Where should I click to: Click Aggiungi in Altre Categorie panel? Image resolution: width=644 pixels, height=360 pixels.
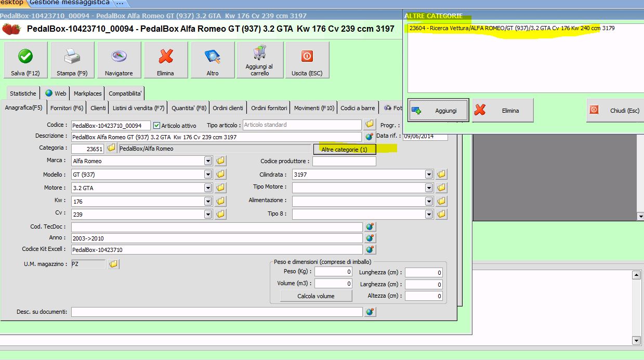438,111
